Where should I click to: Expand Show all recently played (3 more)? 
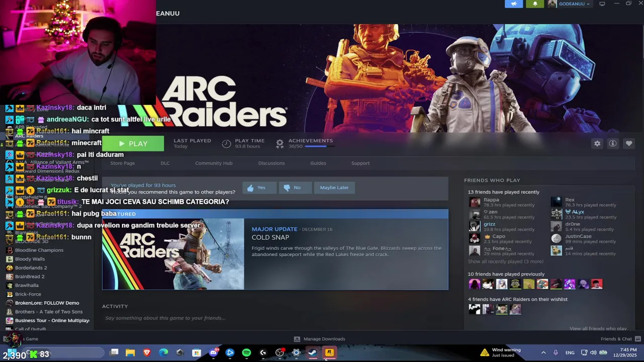click(x=506, y=261)
